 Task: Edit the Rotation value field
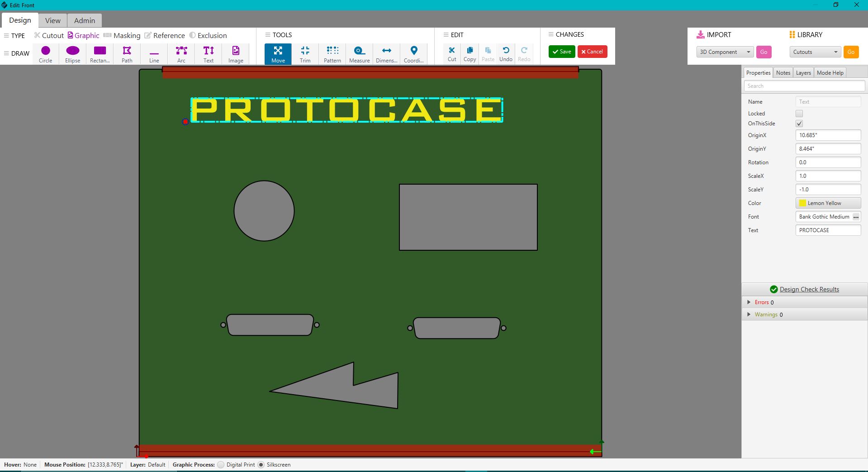tap(828, 162)
